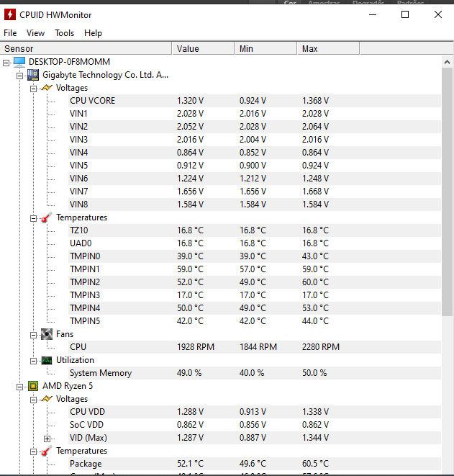Image resolution: width=454 pixels, height=476 pixels.
Task: Click the AMD Ryzen 5 processor icon
Action: (x=33, y=386)
